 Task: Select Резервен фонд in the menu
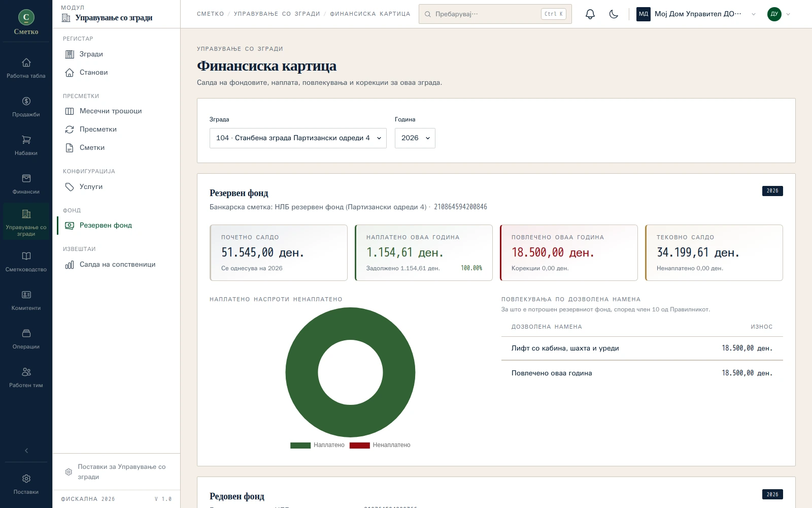coord(117,225)
